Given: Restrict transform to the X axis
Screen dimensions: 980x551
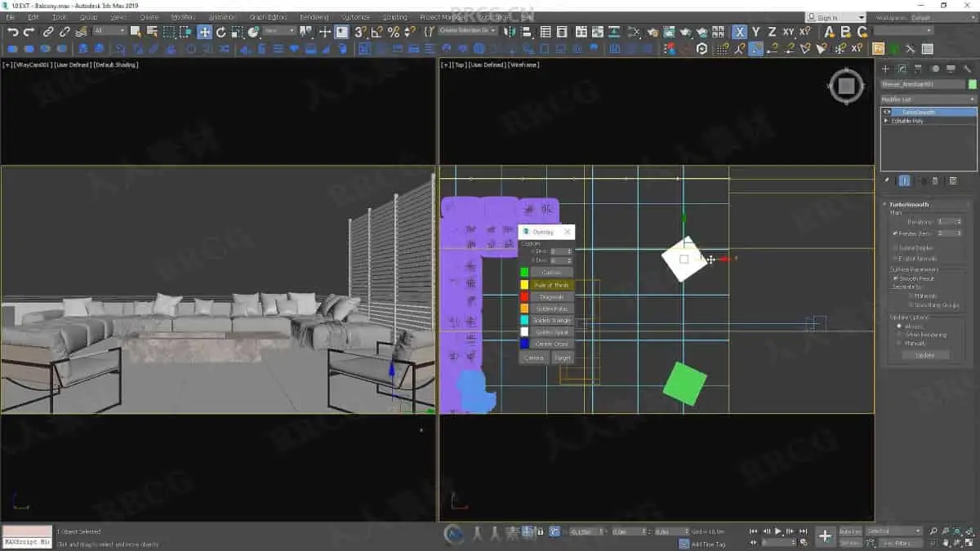Looking at the screenshot, I should pyautogui.click(x=739, y=32).
